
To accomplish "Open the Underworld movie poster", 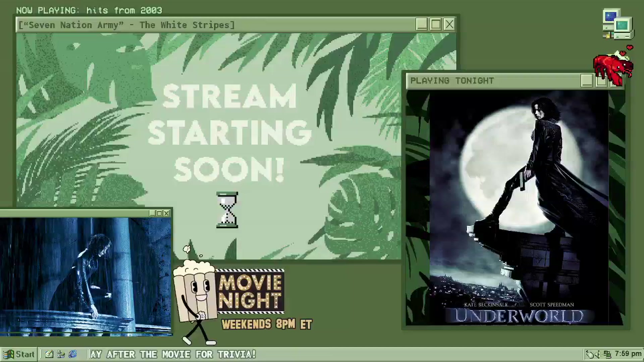I will tap(519, 208).
